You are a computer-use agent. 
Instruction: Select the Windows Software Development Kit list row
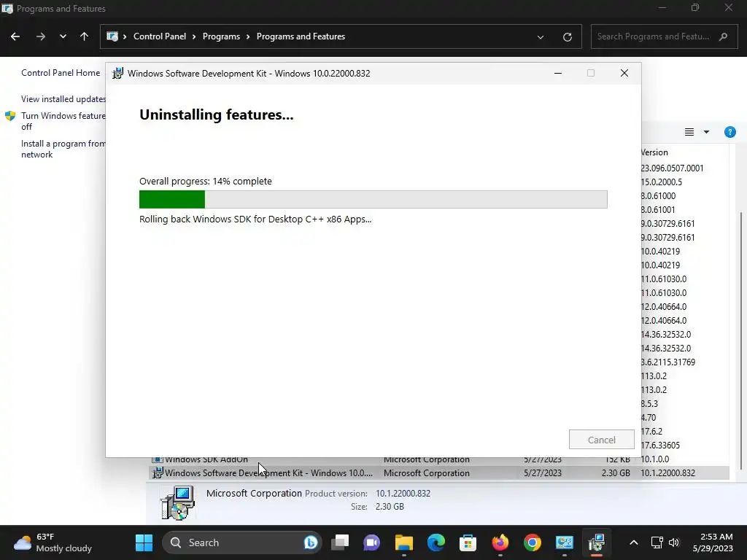pyautogui.click(x=438, y=472)
